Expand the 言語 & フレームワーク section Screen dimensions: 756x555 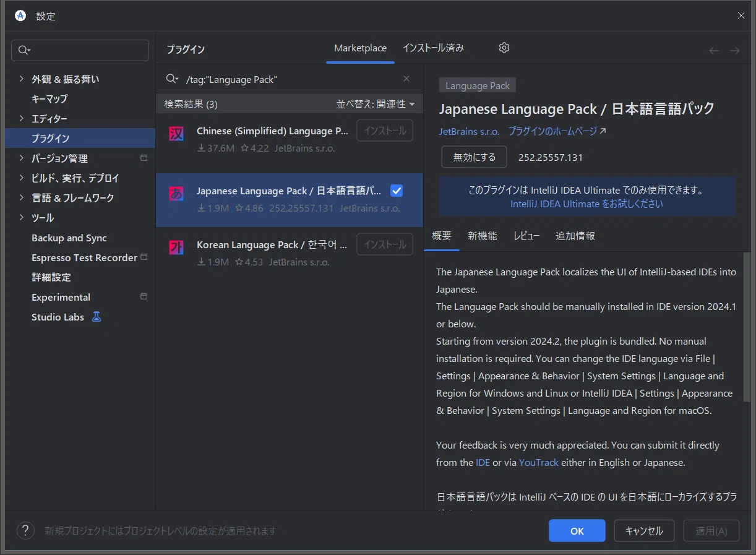click(x=21, y=197)
